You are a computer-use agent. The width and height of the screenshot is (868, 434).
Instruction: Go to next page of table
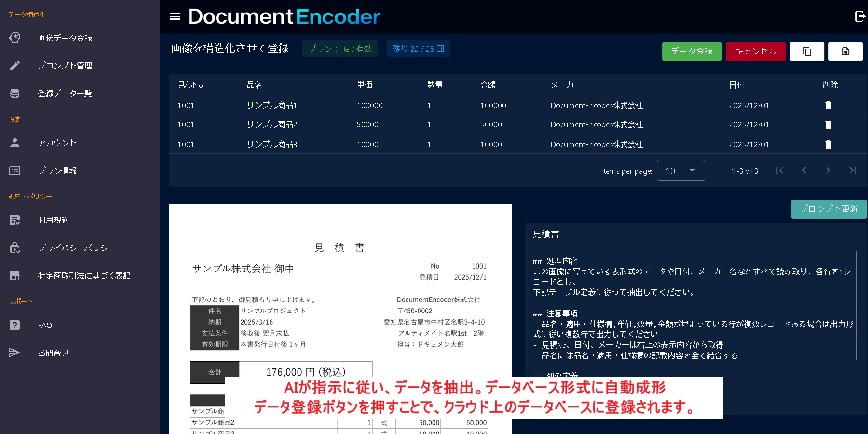[x=828, y=170]
